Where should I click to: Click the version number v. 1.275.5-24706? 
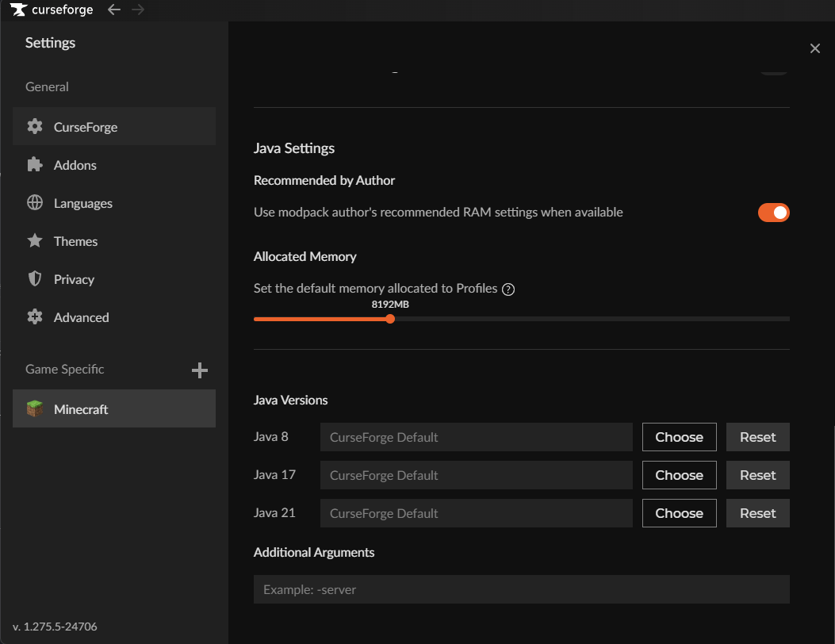pyautogui.click(x=55, y=627)
